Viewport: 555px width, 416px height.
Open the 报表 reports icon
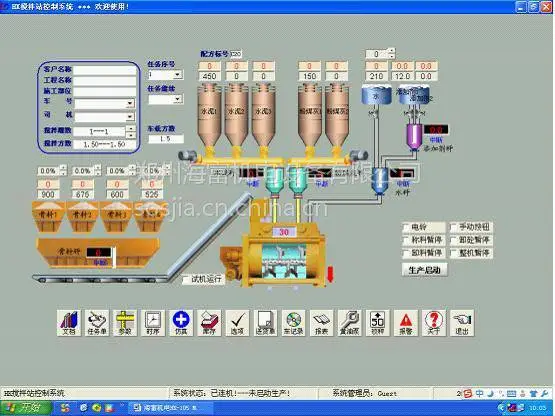321,323
